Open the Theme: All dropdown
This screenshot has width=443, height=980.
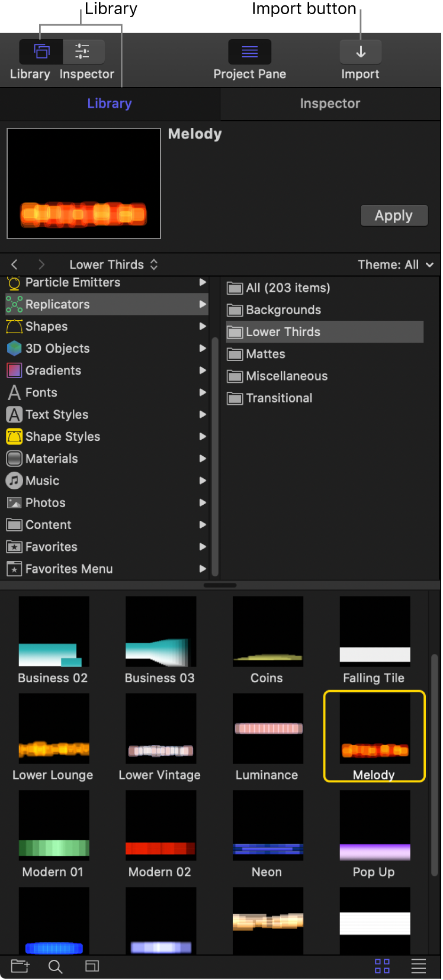click(x=396, y=265)
